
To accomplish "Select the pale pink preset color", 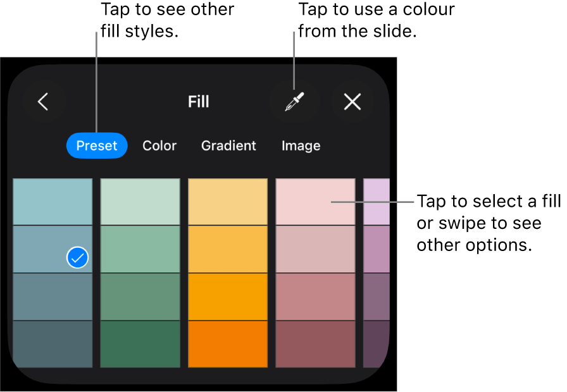I will pyautogui.click(x=315, y=201).
